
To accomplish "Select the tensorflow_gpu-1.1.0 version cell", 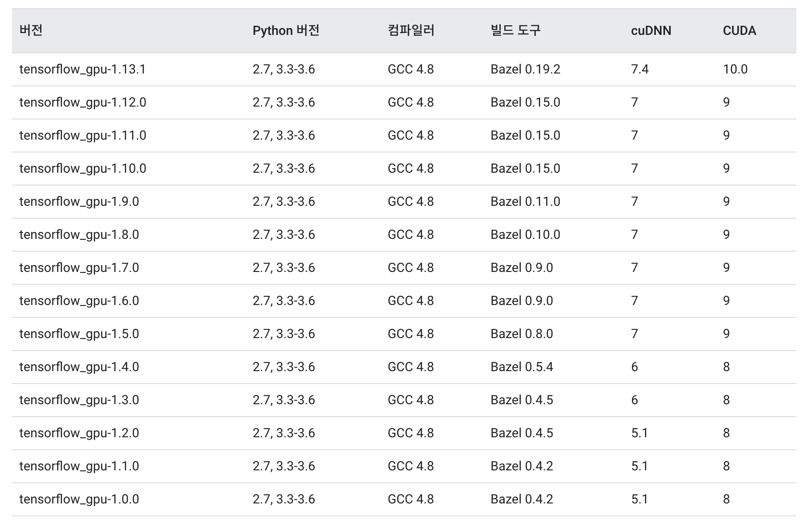I will [x=79, y=466].
